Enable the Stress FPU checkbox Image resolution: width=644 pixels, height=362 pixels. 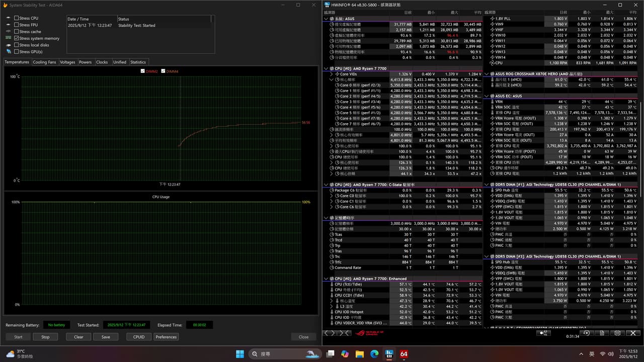[16, 25]
